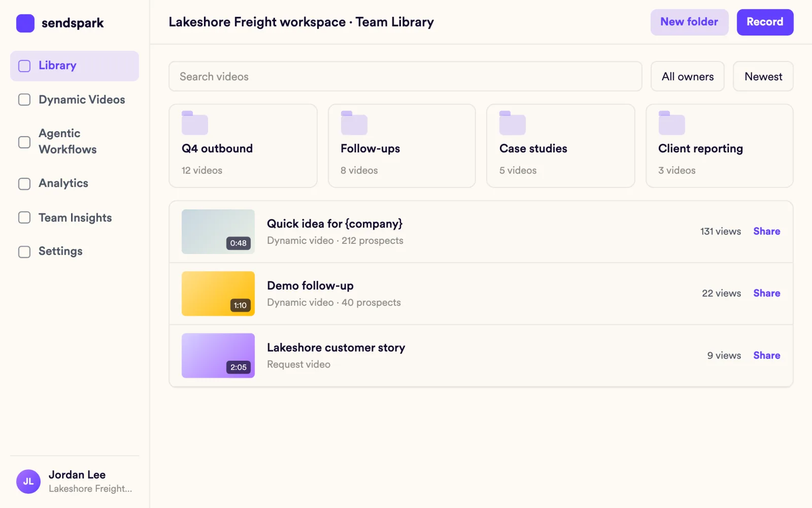This screenshot has height=508, width=812.
Task: Share the Lakeshore customer story video
Action: point(766,355)
